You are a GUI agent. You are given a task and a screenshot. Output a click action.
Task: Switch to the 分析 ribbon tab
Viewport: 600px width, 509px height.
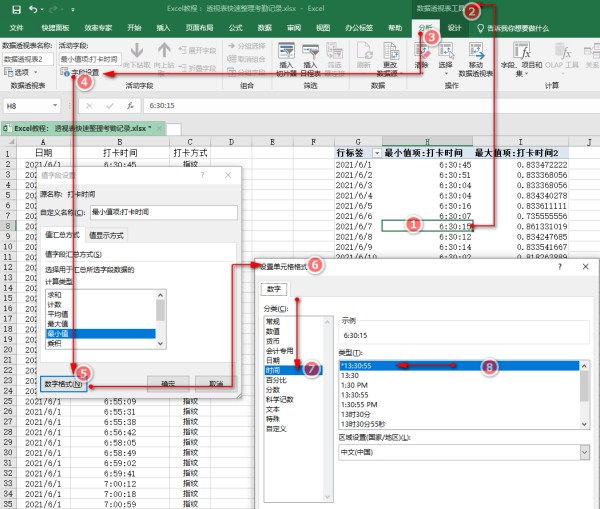coord(425,28)
